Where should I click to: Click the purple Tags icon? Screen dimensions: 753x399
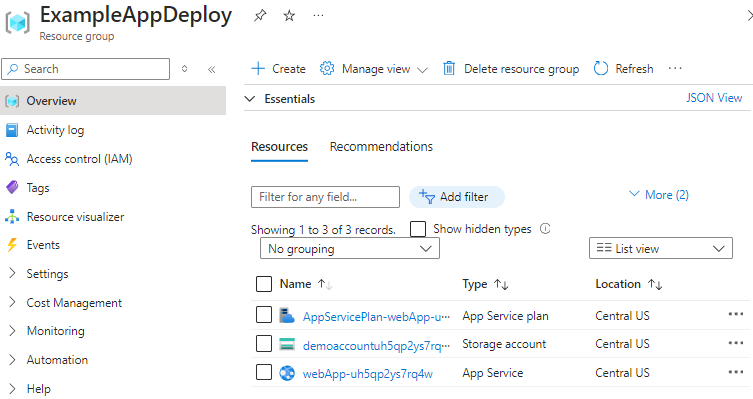(12, 187)
